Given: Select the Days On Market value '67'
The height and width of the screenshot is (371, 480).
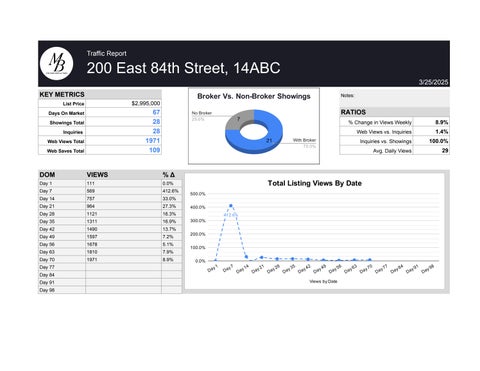Looking at the screenshot, I should (156, 112).
